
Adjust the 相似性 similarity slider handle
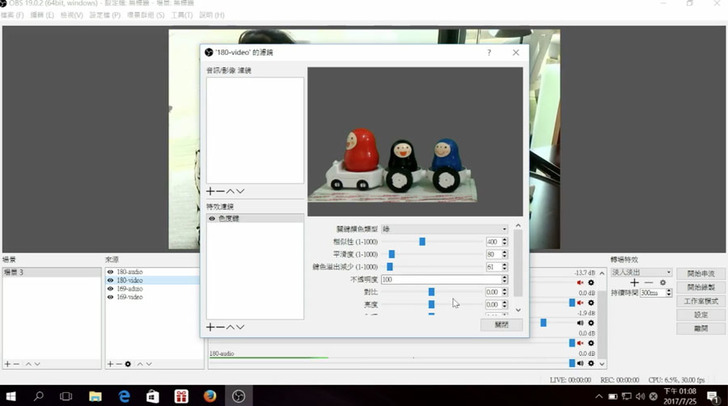422,242
